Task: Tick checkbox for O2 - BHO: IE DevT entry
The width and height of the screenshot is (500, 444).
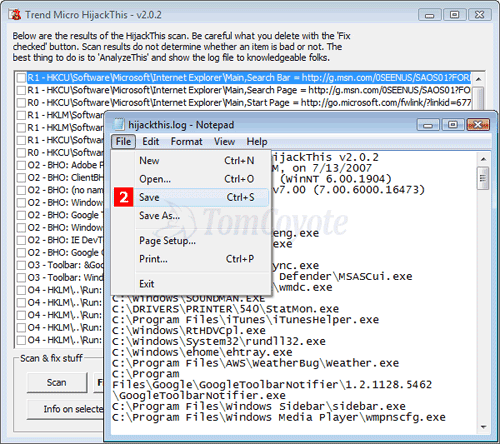Action: coord(21,240)
